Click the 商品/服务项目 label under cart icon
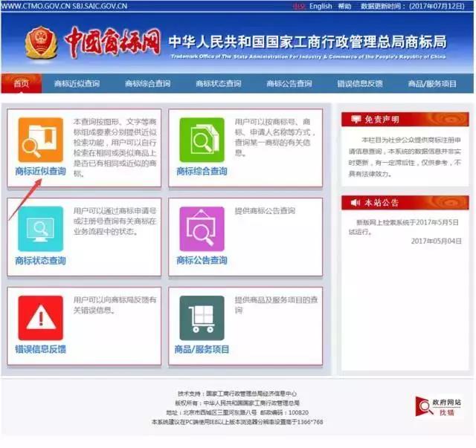This screenshot has width=476, height=448. [202, 349]
